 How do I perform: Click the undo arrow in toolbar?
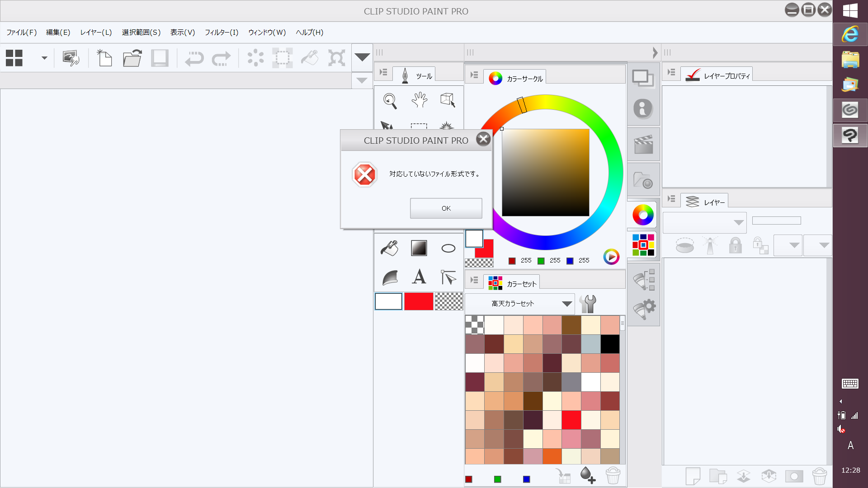(194, 58)
